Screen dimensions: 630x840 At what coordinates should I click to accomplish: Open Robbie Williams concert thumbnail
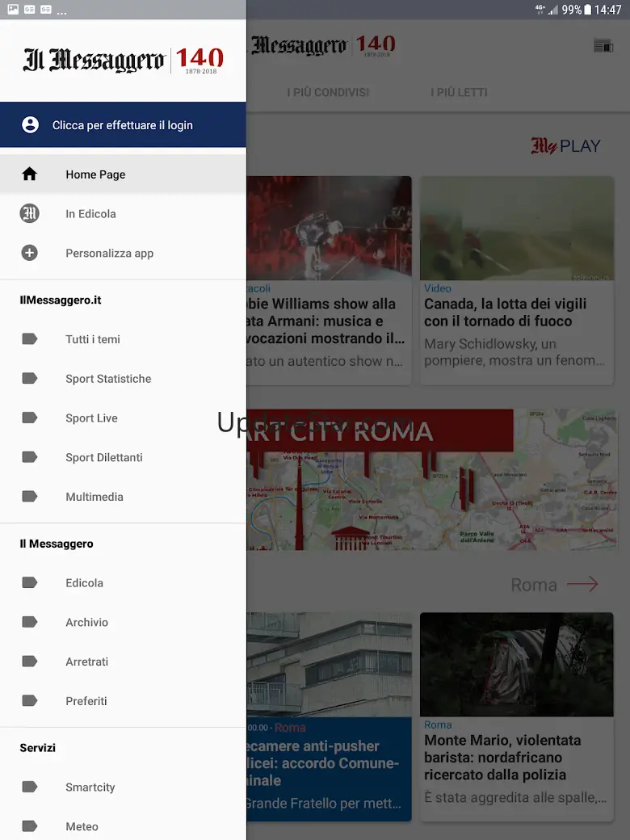pyautogui.click(x=330, y=228)
